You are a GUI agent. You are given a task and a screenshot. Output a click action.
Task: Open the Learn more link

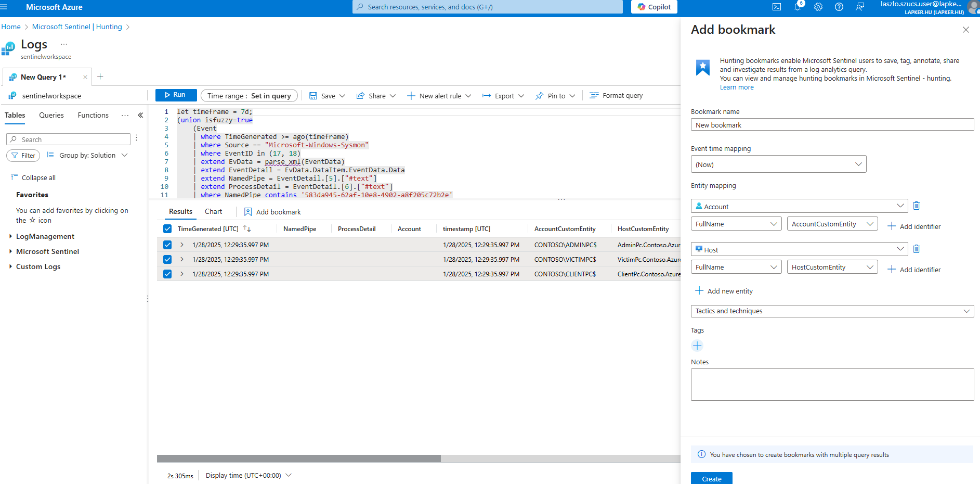pos(736,87)
